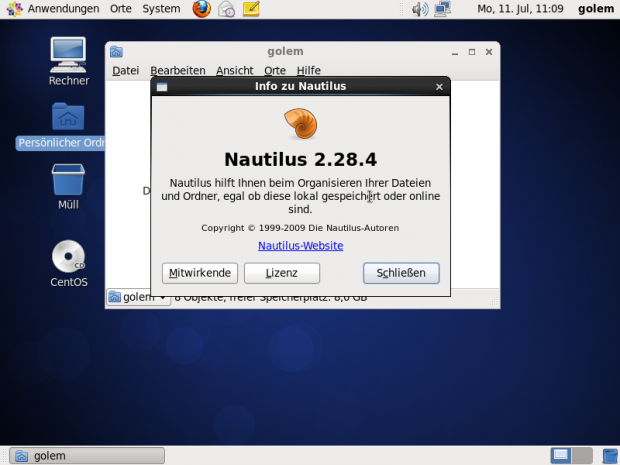The height and width of the screenshot is (465, 620).
Task: Click the golem user name in top panel
Action: [x=596, y=9]
